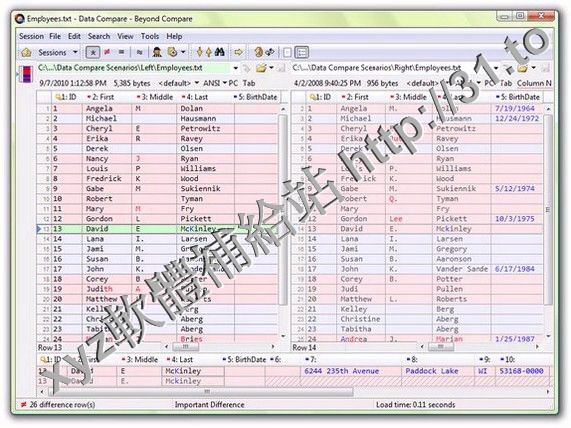Open the Format icon's dropdown arrow

coord(183,52)
